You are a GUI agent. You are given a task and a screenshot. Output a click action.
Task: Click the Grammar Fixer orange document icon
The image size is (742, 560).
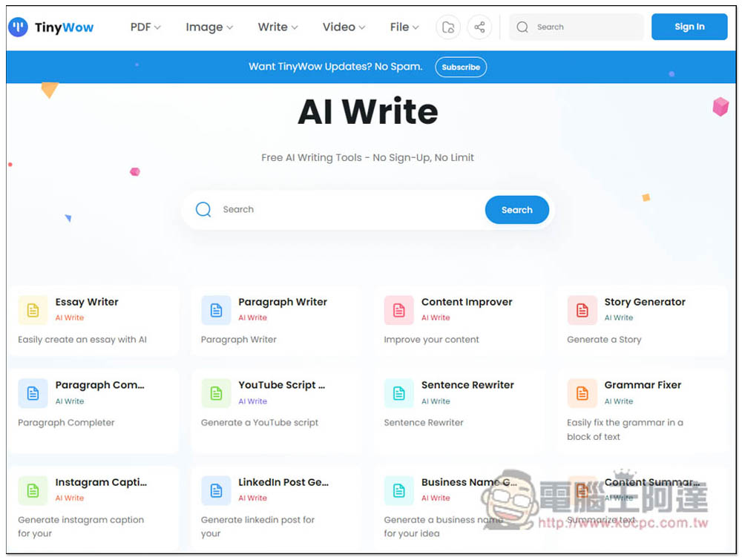tap(582, 394)
